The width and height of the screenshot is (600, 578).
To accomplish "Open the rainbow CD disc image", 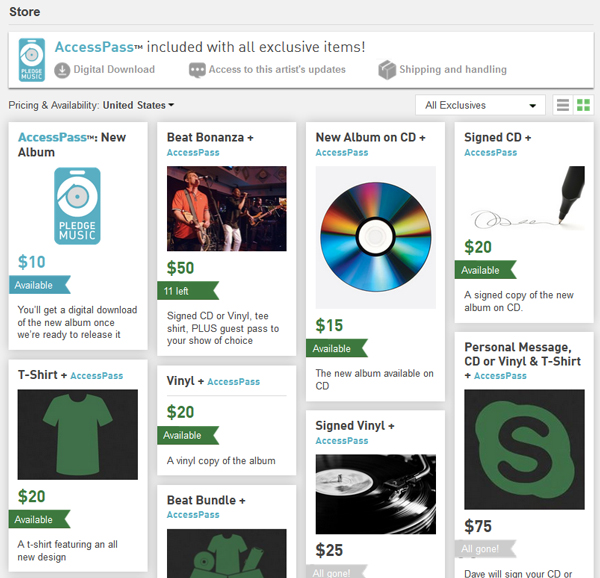I will tap(375, 237).
